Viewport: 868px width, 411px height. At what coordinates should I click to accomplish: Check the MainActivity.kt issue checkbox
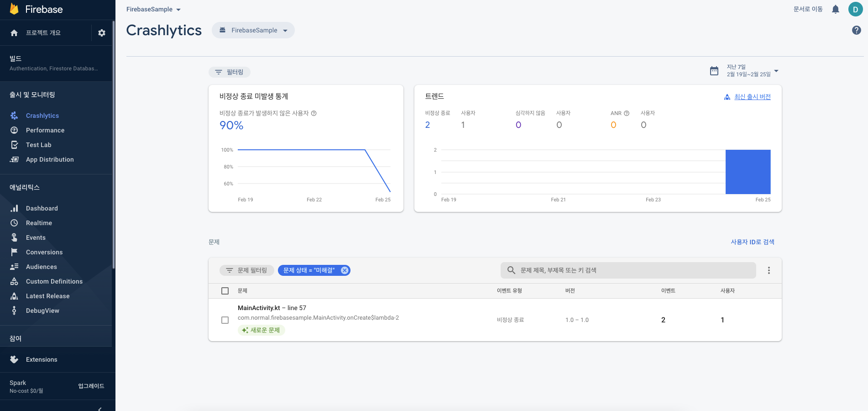[x=225, y=320]
